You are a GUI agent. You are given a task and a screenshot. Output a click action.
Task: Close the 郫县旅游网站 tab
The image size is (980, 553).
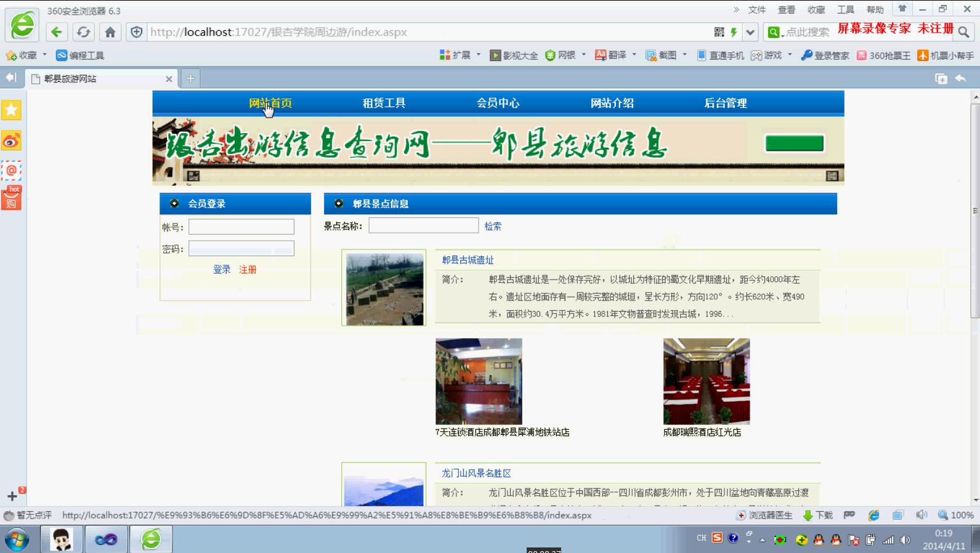coord(169,79)
